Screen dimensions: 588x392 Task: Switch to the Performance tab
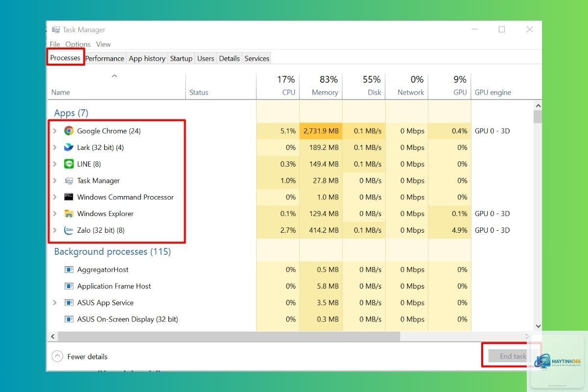tap(105, 58)
